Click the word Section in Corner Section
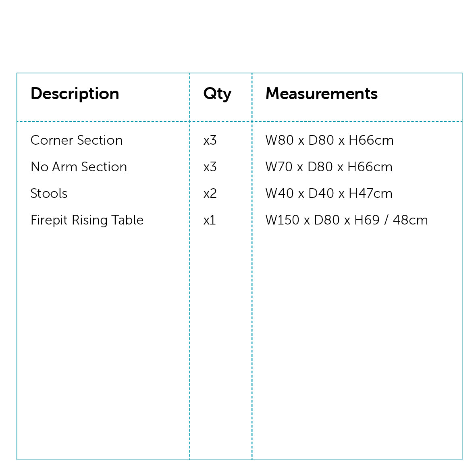This screenshot has width=476, height=476. pos(100,140)
